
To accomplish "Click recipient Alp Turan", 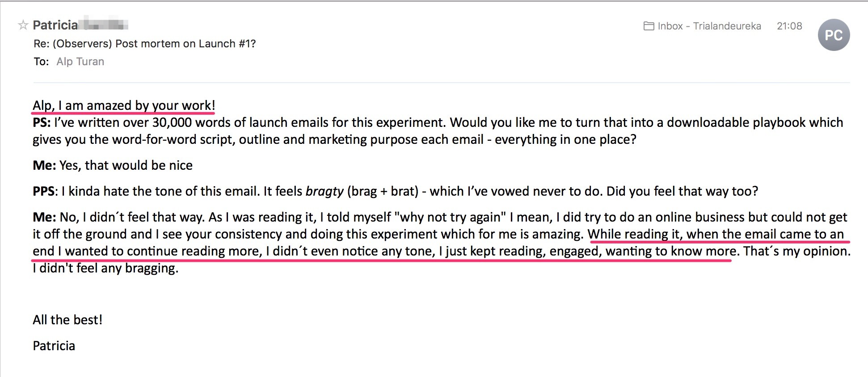I will (80, 62).
